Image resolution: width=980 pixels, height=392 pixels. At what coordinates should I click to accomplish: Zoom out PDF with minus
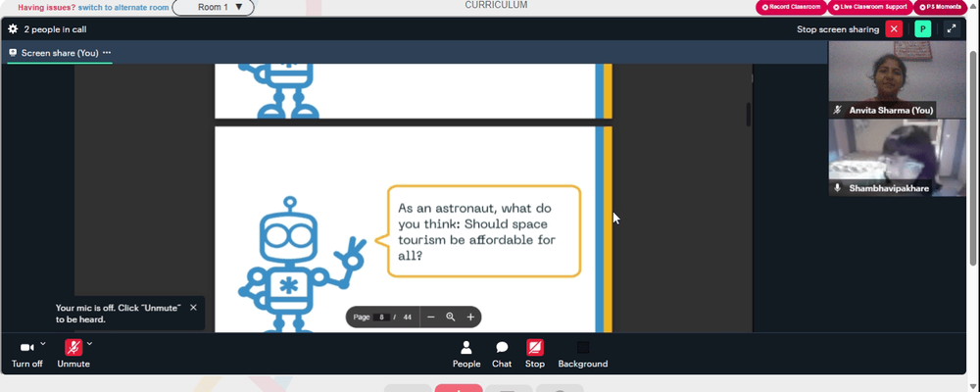(430, 317)
